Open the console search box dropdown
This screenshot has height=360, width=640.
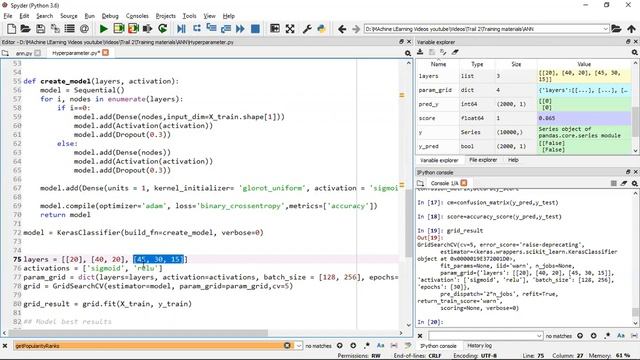pos(539,336)
